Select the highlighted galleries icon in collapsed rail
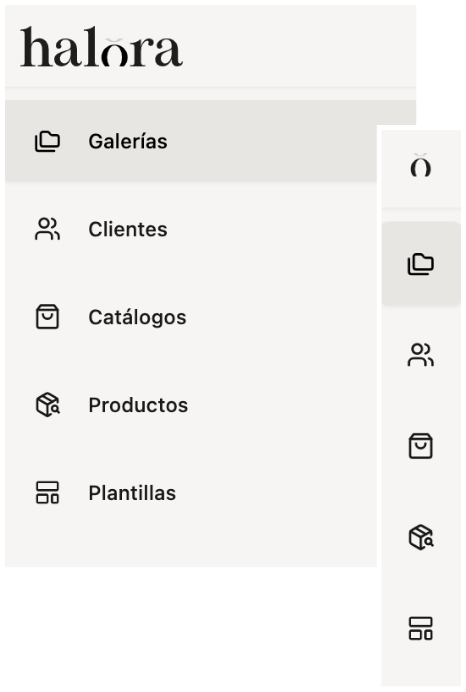The width and height of the screenshot is (466, 692). pos(421,264)
